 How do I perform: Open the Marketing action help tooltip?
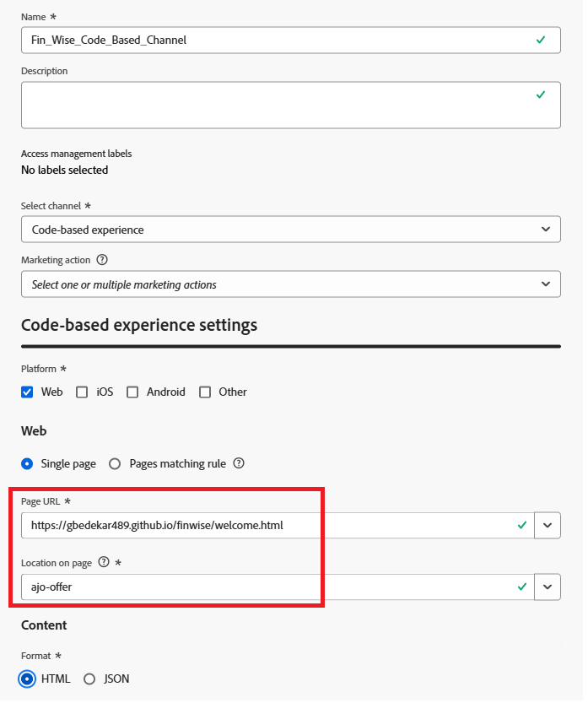click(x=102, y=260)
